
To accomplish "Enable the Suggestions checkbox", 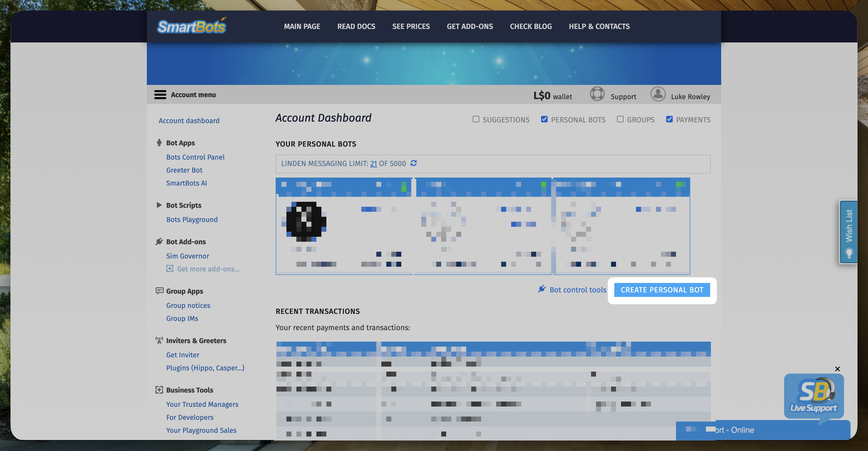I will point(476,119).
